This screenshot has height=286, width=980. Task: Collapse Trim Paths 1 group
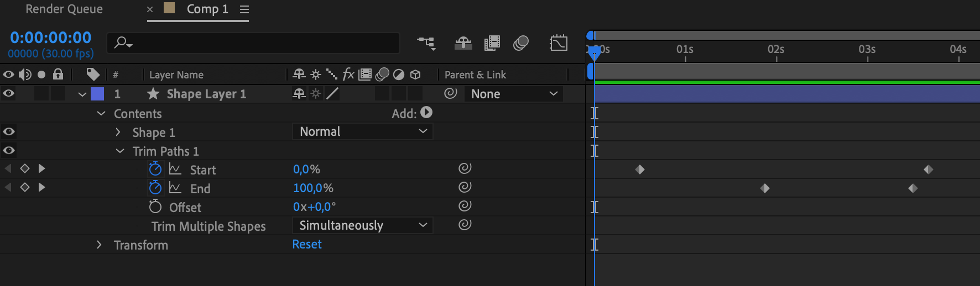[x=120, y=151]
